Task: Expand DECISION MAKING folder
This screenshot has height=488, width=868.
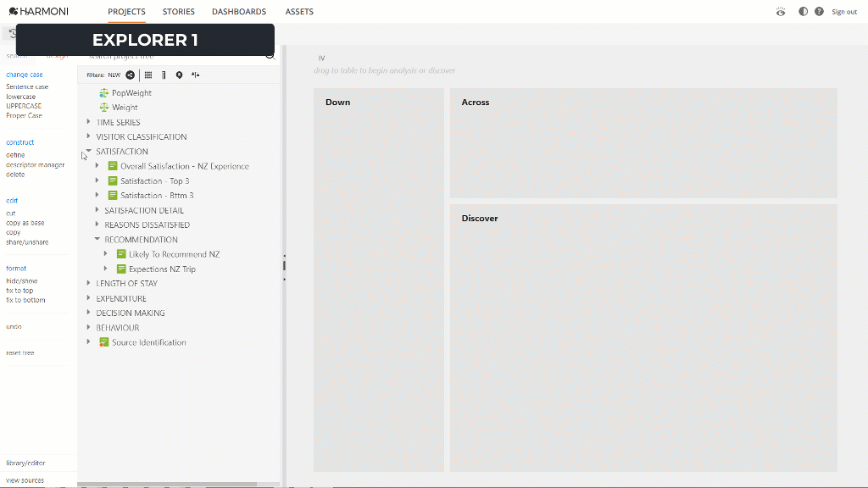Action: click(x=88, y=312)
